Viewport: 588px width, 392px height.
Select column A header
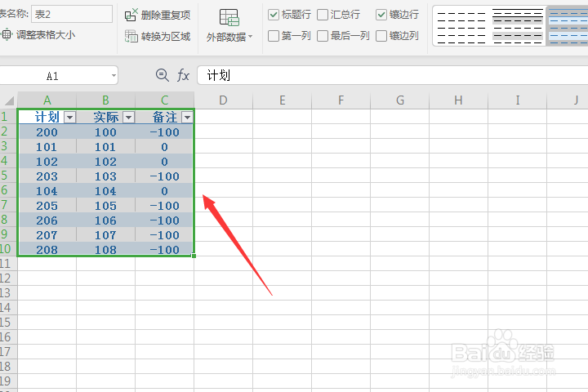47,100
